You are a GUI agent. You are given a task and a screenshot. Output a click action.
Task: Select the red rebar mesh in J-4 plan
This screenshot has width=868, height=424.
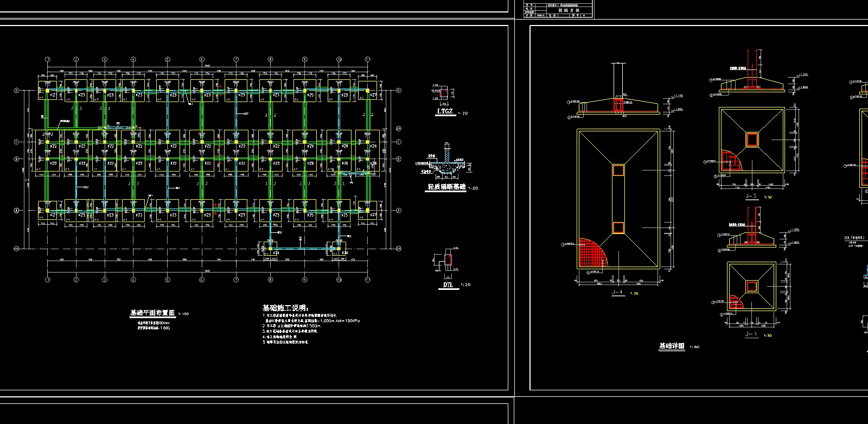click(x=593, y=252)
